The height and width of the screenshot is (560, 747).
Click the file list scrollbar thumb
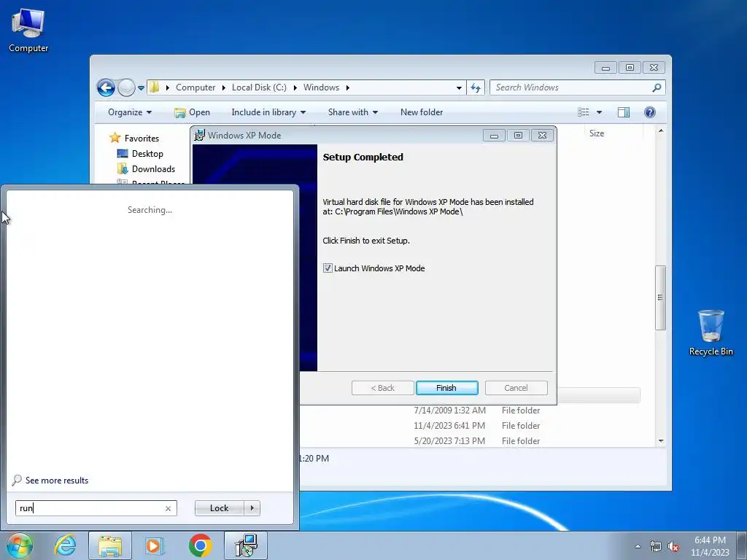pos(660,297)
